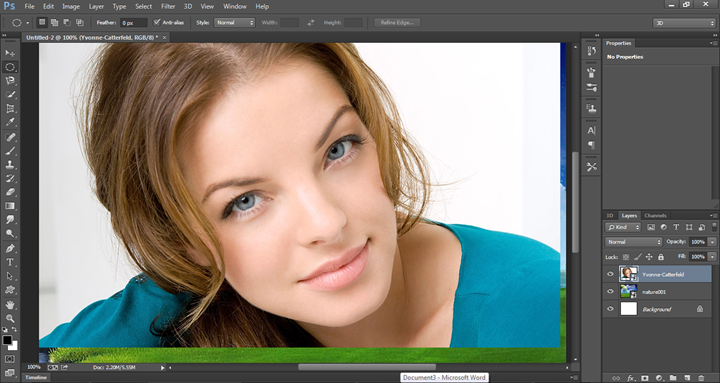720x383 pixels.
Task: Select the Eraser tool
Action: 10,192
